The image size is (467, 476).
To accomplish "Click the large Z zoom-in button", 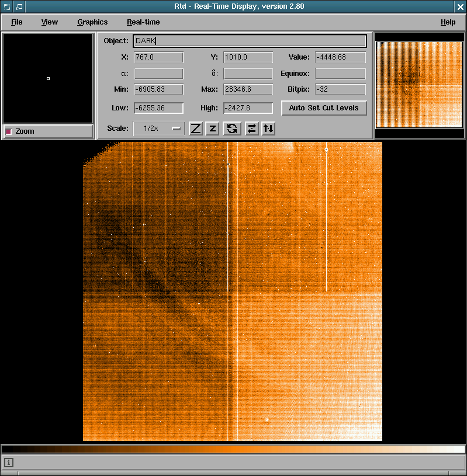I will (x=196, y=128).
